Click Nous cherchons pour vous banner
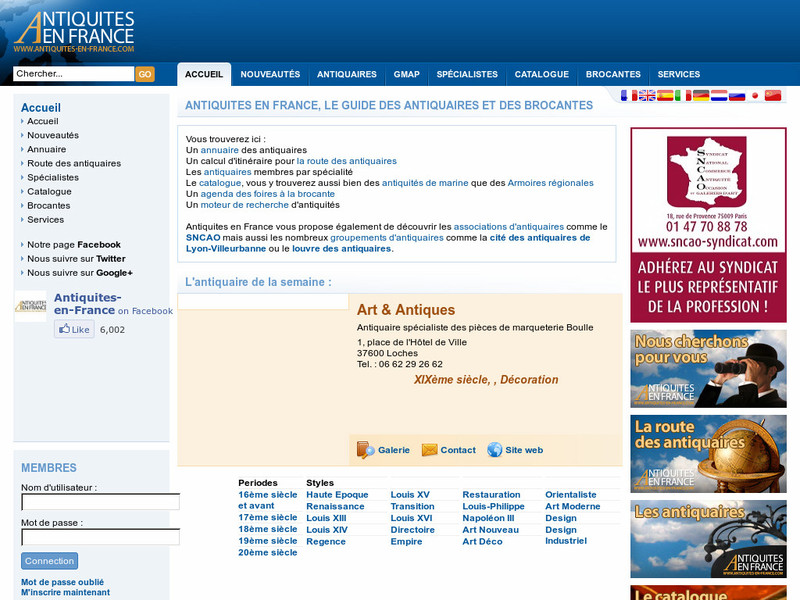 (708, 368)
